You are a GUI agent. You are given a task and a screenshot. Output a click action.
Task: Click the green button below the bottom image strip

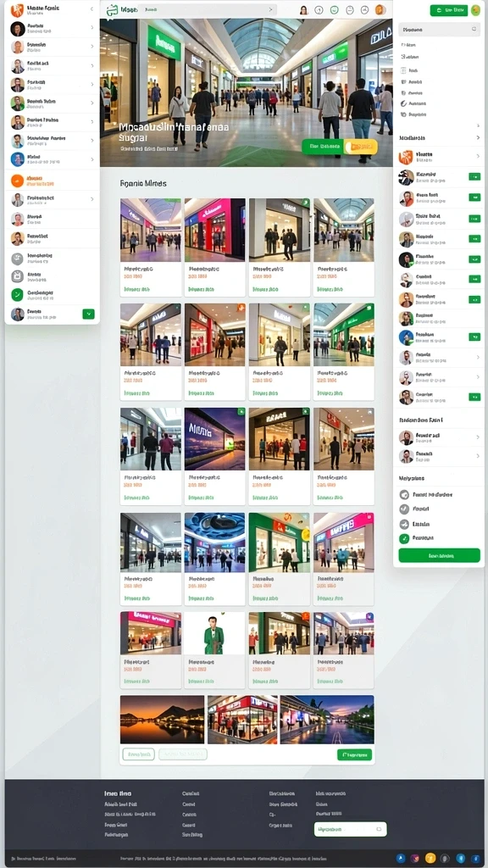click(x=354, y=754)
